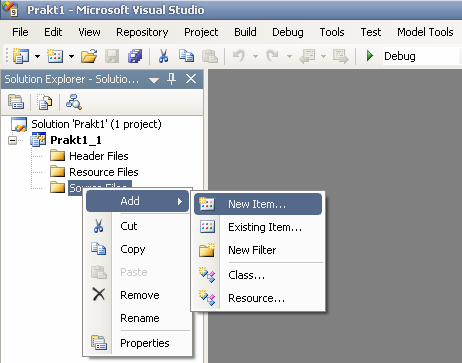Choose Resource... from Add submenu

(258, 298)
